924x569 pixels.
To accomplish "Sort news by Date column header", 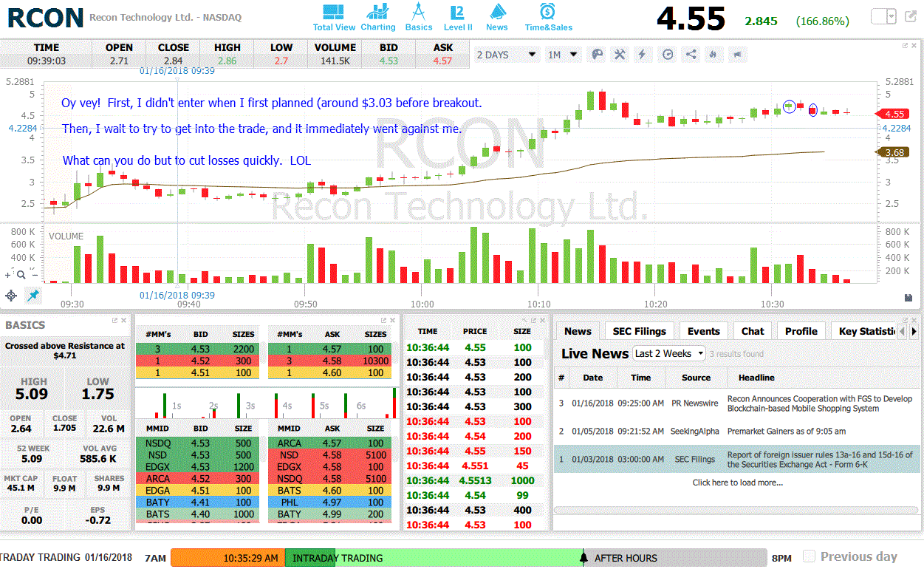I will tap(593, 378).
